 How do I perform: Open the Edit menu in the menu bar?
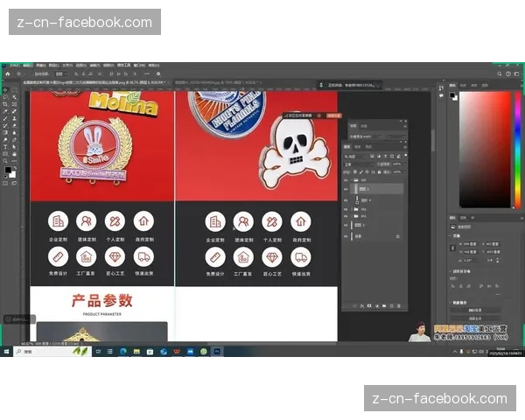28,66
